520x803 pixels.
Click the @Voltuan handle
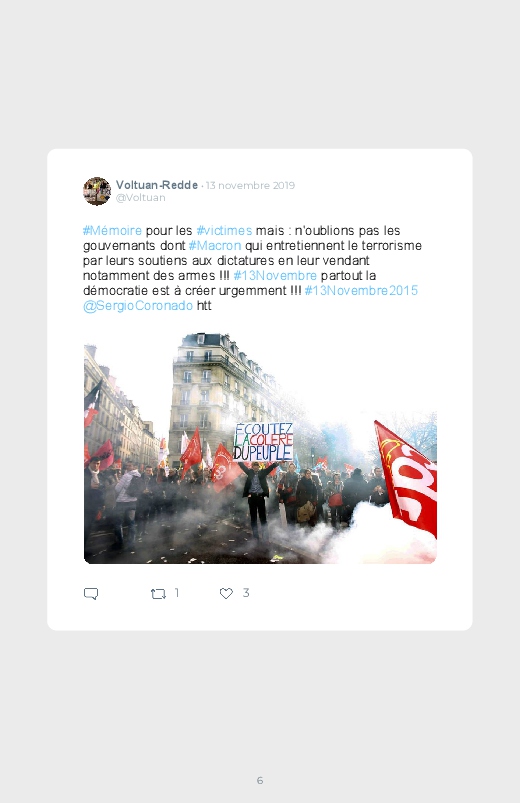tap(140, 198)
